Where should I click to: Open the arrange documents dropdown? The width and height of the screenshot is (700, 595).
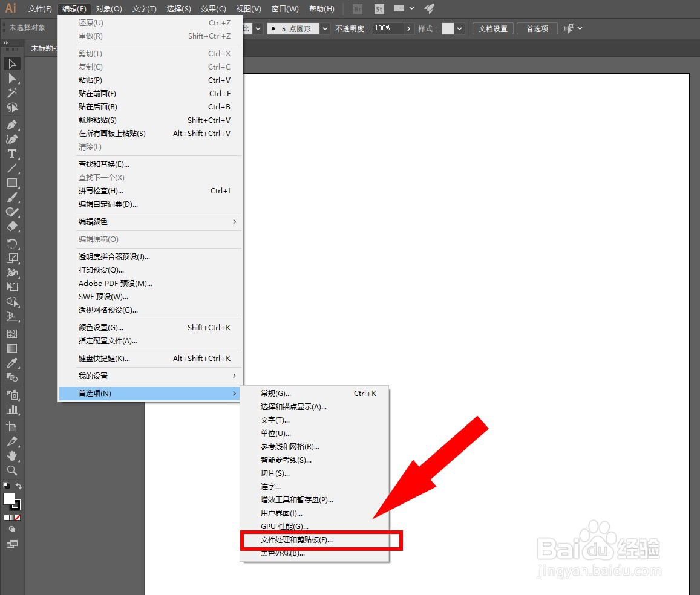point(404,8)
